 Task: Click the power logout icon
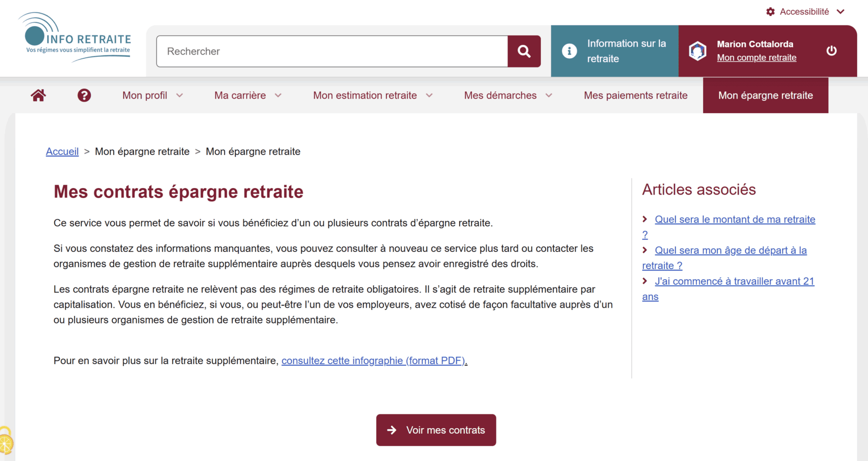pos(831,51)
